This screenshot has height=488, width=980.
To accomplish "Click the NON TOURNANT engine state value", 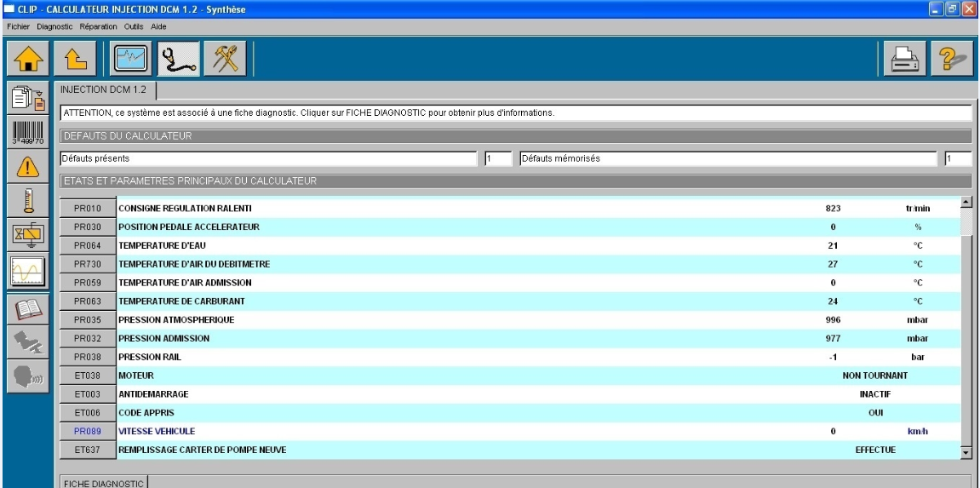I will (875, 376).
